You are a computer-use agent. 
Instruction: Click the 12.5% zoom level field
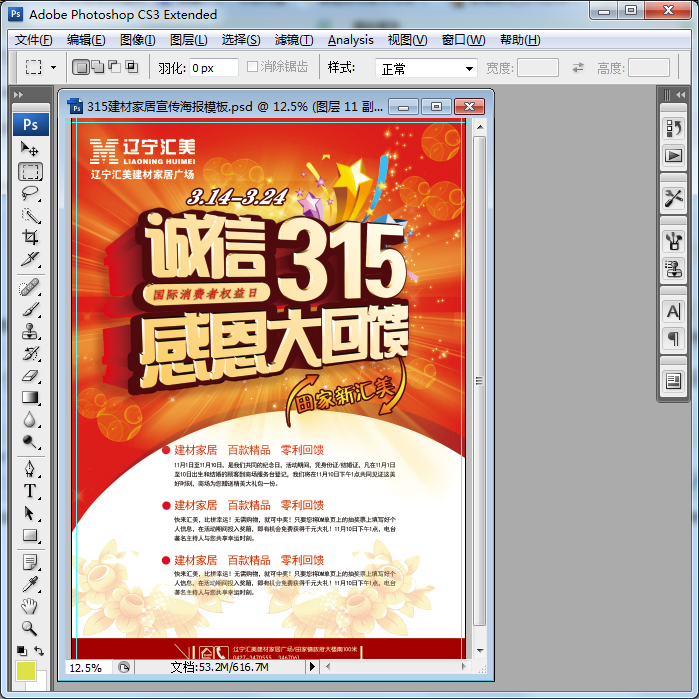[x=89, y=667]
